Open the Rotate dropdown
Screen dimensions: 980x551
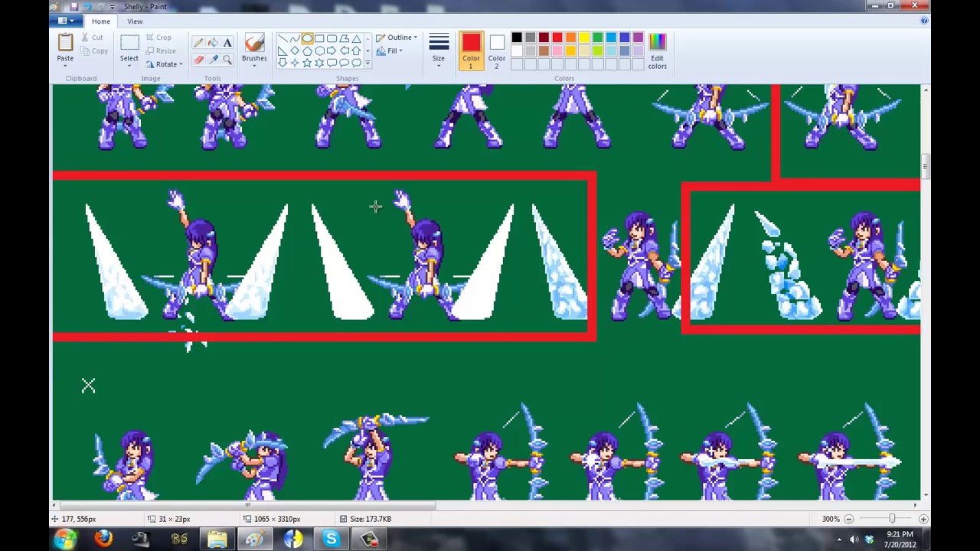click(x=165, y=64)
